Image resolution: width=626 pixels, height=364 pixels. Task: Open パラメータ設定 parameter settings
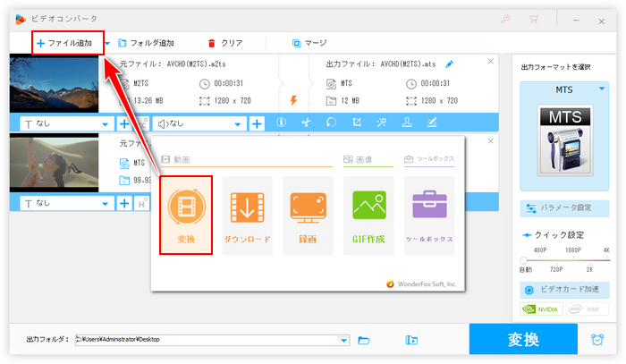[559, 207]
